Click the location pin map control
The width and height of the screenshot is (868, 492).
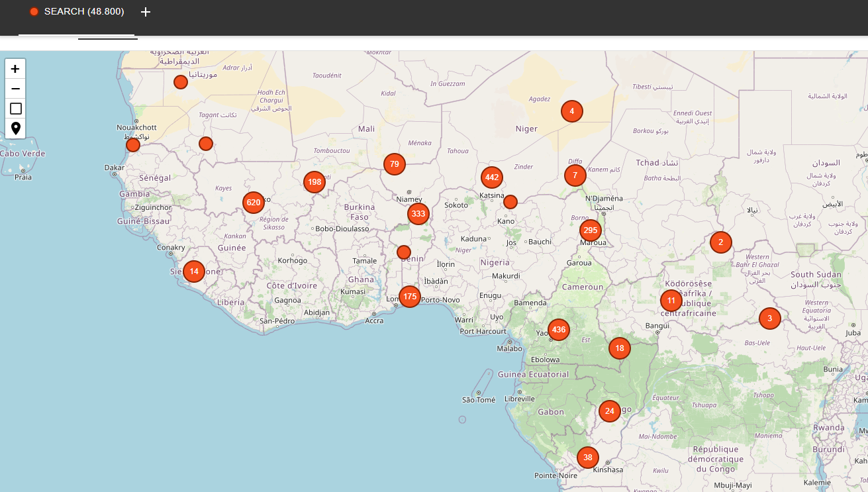(15, 128)
